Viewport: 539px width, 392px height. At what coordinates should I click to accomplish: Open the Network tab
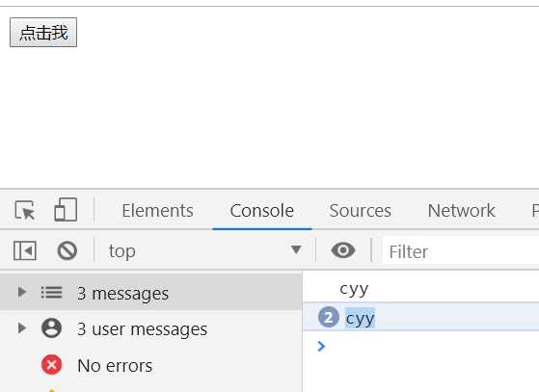(461, 210)
